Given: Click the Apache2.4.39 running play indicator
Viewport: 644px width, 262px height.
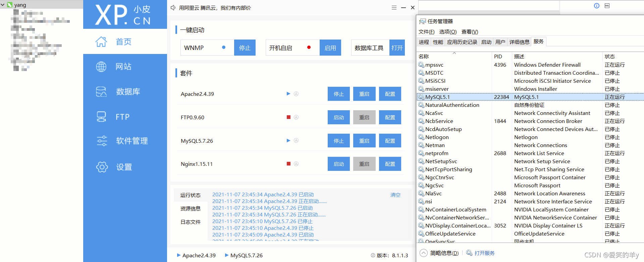Looking at the screenshot, I should pyautogui.click(x=288, y=94).
